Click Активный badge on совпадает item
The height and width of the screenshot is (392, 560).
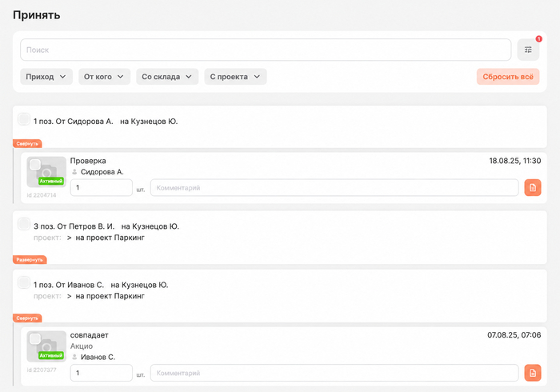(x=51, y=355)
